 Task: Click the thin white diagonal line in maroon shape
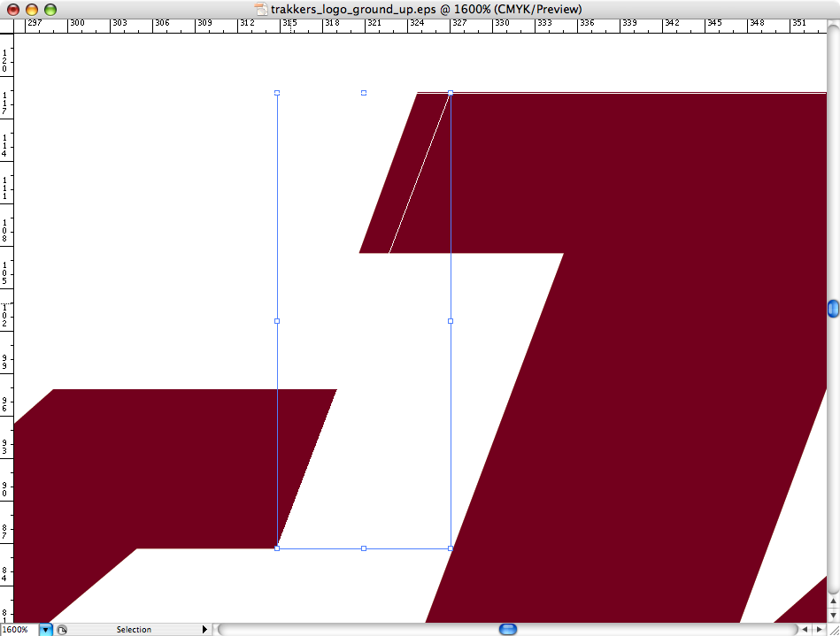420,172
